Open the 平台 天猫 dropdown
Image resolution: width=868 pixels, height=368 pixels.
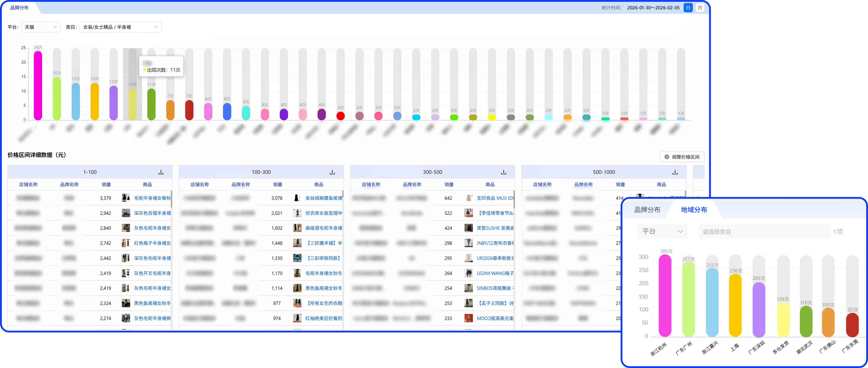pyautogui.click(x=41, y=27)
